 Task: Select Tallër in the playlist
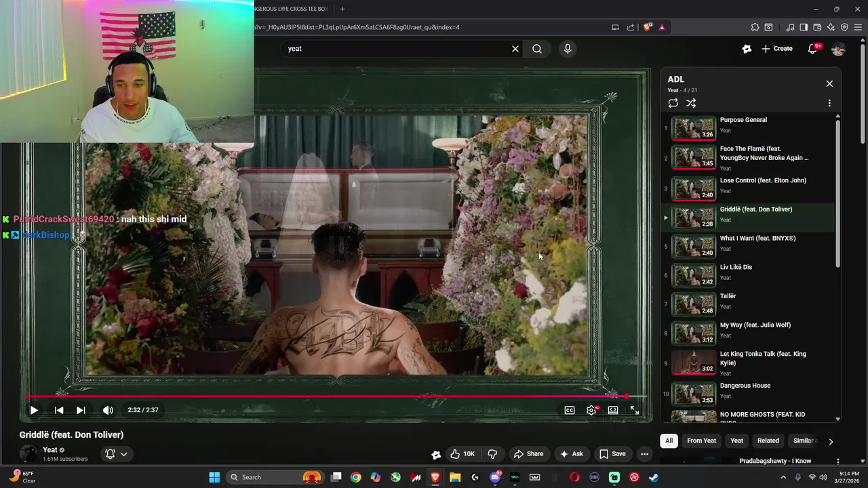748,304
